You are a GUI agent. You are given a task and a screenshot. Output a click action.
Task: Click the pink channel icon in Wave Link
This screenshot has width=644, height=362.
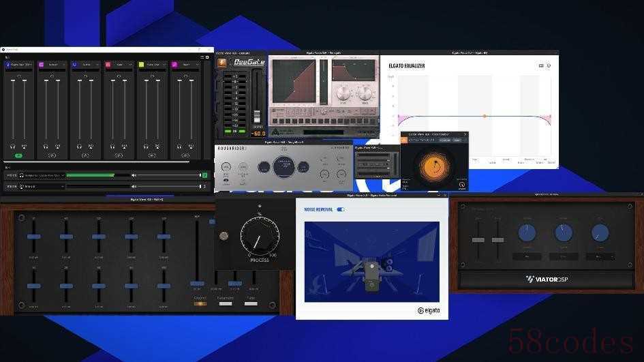coord(108,65)
